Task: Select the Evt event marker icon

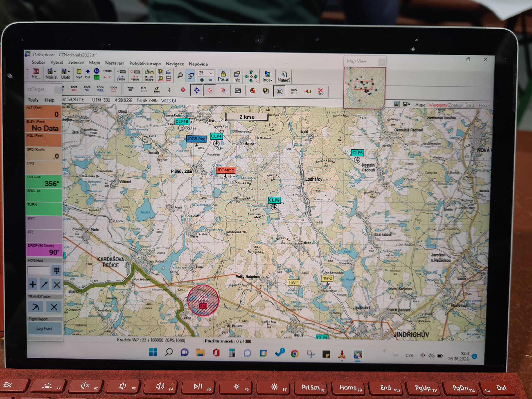Action: 88,74
